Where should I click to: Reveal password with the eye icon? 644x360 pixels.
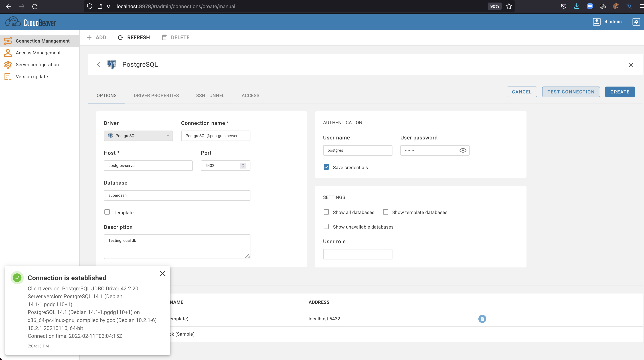click(463, 150)
